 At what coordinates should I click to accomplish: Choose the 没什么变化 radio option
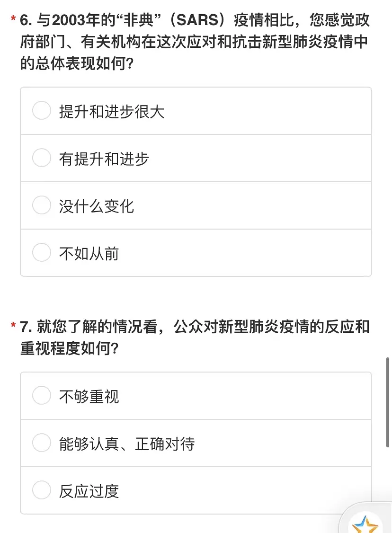[42, 205]
